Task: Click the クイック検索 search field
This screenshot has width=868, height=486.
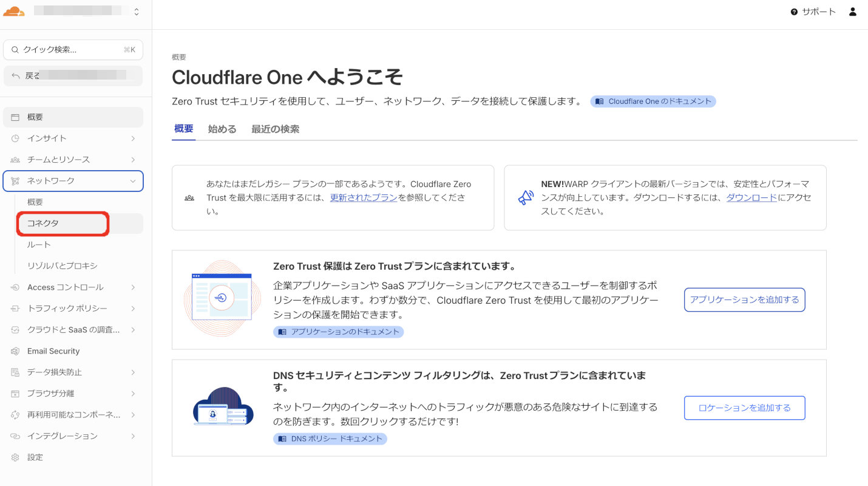Action: pyautogui.click(x=73, y=50)
